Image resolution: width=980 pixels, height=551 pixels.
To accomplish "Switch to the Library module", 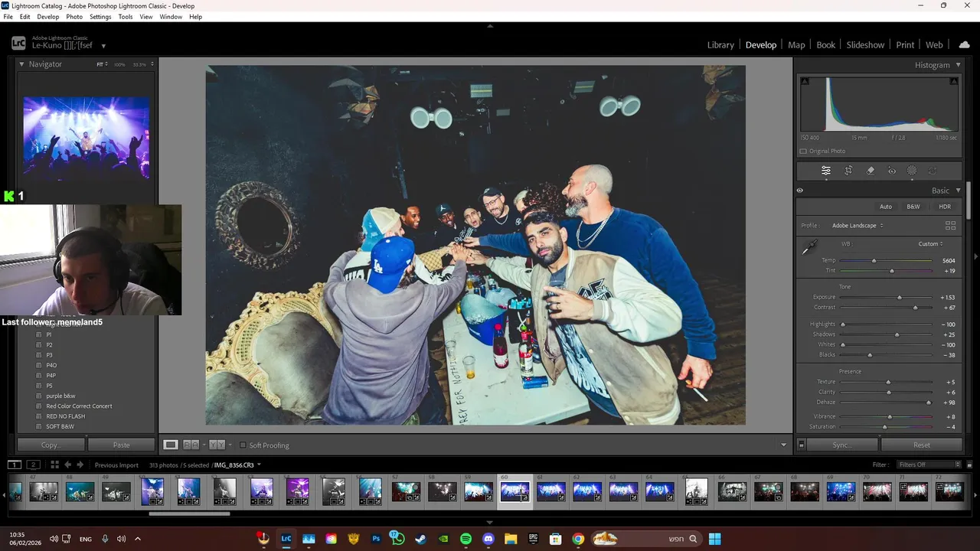I will [x=720, y=44].
